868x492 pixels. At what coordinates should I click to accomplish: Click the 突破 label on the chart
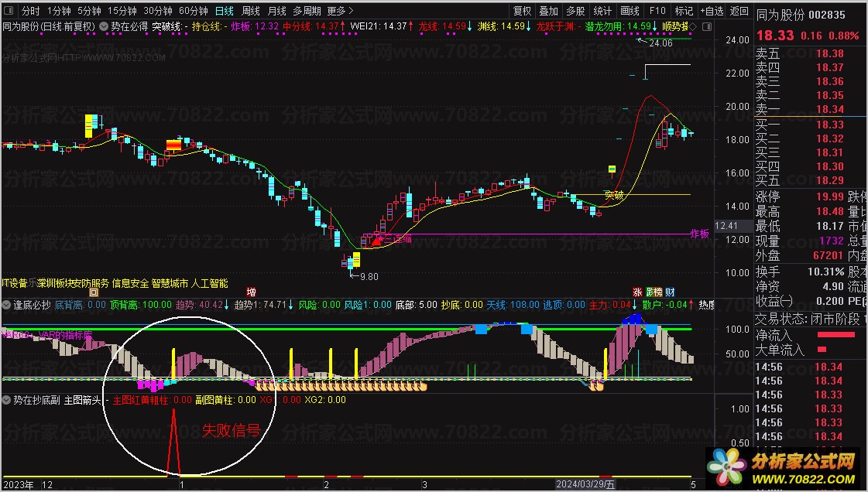[614, 195]
